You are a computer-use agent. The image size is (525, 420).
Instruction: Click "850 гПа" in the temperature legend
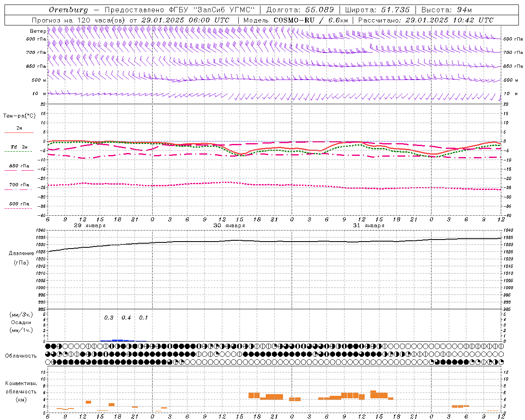click(19, 166)
